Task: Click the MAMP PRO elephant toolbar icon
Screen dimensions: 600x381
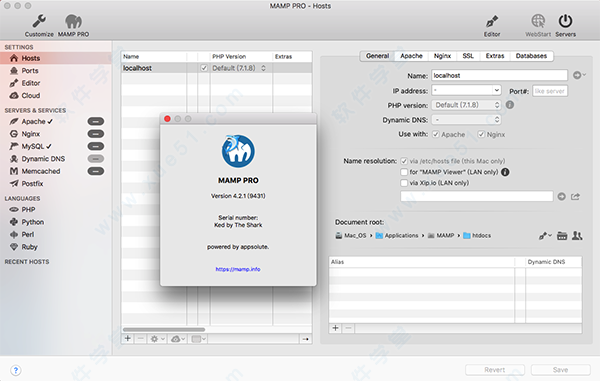Action: coord(73,22)
